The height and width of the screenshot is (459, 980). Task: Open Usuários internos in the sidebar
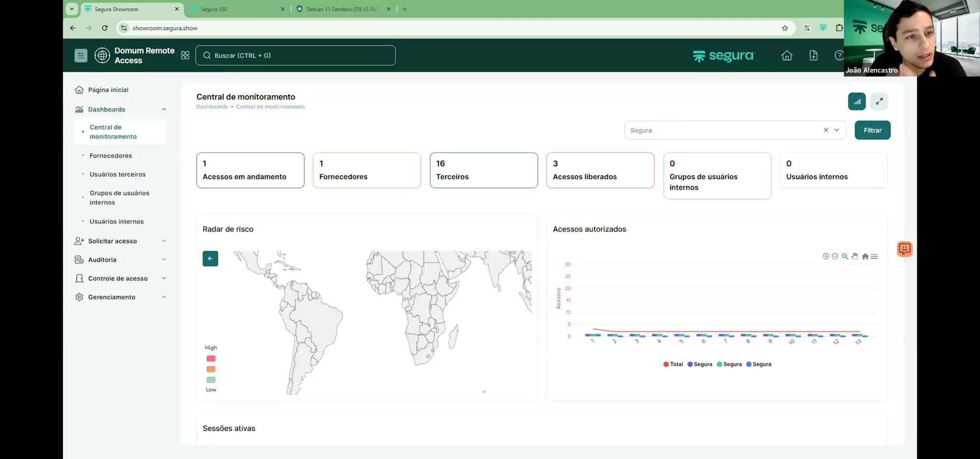point(116,221)
